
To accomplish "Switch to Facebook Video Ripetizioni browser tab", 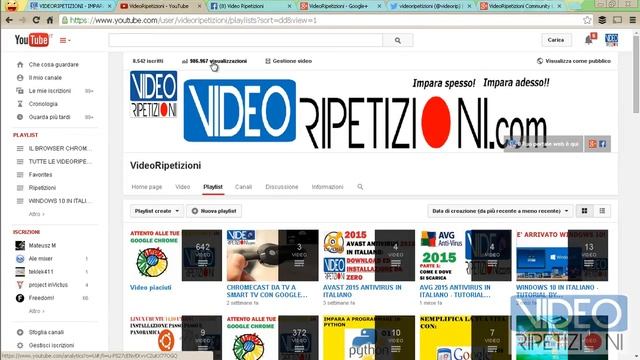I will [250, 6].
